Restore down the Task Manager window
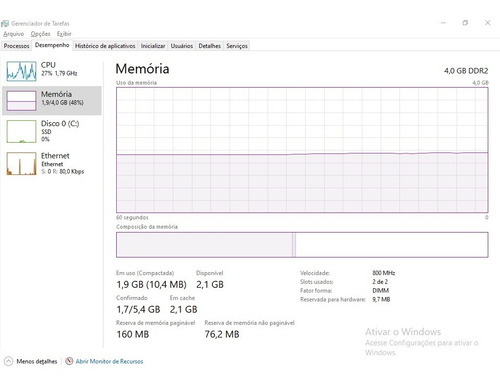Viewport: 500px width, 387px height. coord(465,23)
